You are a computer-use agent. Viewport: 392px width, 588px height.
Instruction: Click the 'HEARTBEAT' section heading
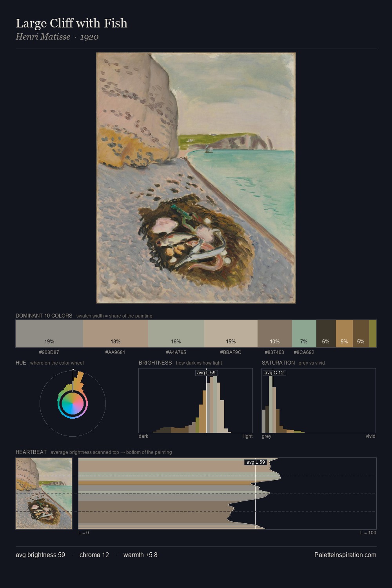(31, 452)
